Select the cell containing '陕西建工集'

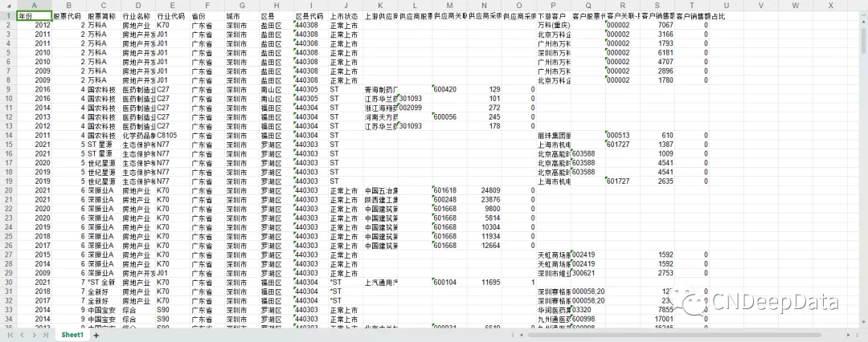[x=380, y=200]
